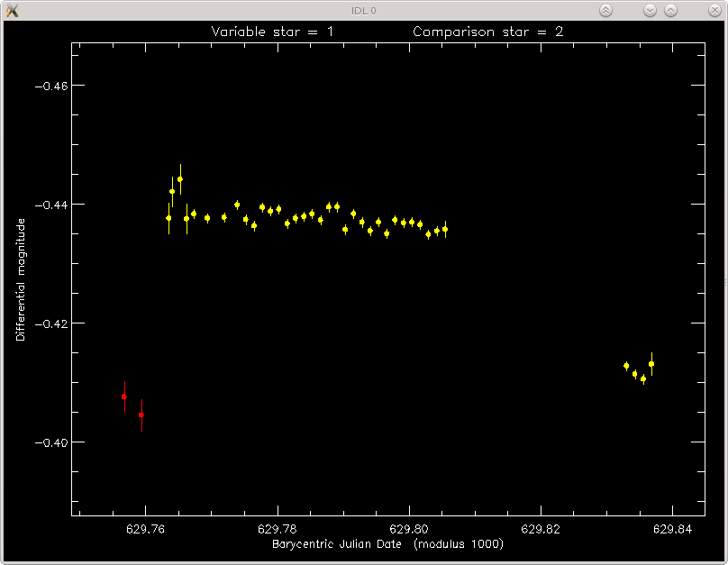
Task: Click the 'Comparison star = 2' title text
Action: coord(488,32)
